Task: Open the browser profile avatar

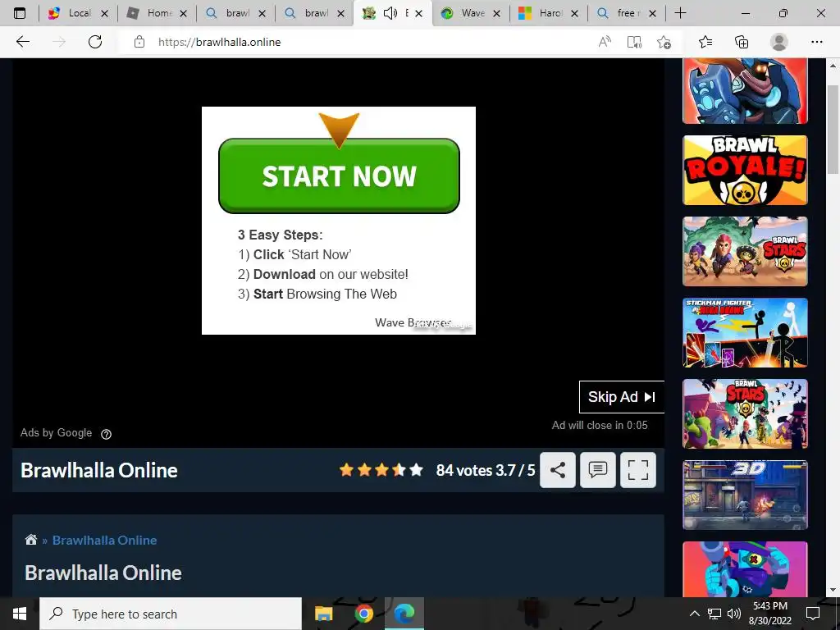Action: (778, 42)
